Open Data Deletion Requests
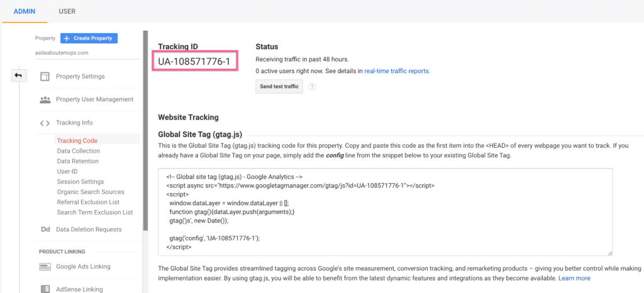 point(89,229)
